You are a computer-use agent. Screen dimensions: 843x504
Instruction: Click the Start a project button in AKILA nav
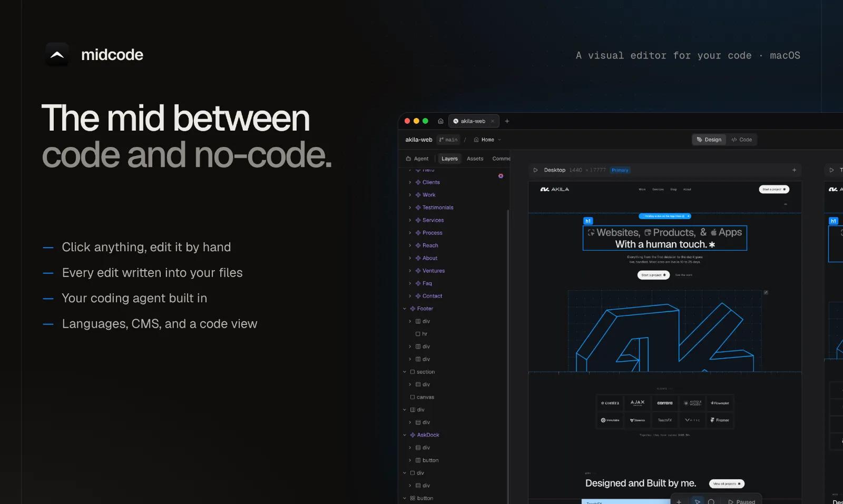pos(774,189)
